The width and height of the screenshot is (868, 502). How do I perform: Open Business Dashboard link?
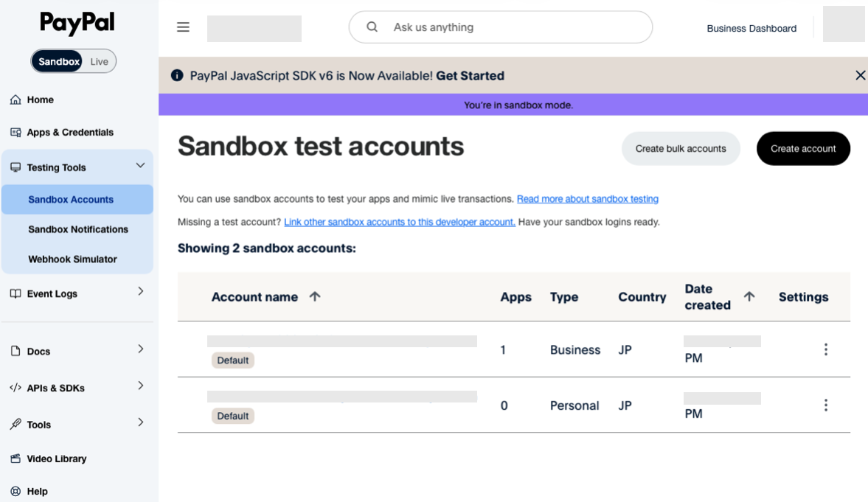[751, 28]
